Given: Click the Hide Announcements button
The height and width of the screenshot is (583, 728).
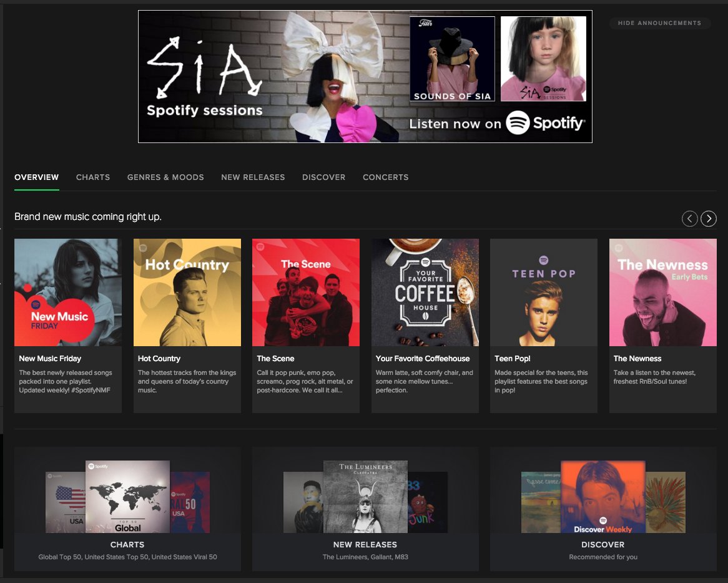Looking at the screenshot, I should [x=660, y=22].
